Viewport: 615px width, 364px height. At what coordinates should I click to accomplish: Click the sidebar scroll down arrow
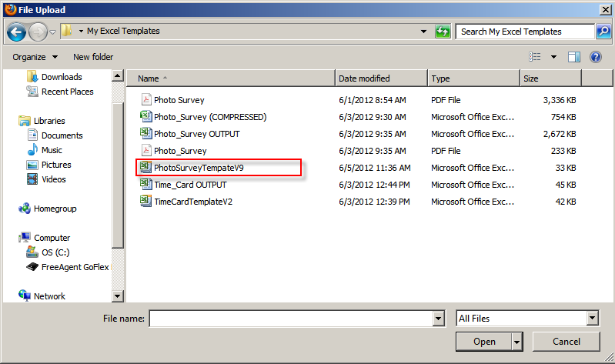pos(118,296)
